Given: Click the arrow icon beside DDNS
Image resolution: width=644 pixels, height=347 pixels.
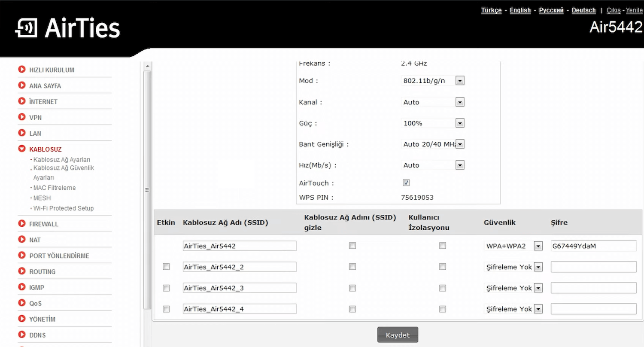Looking at the screenshot, I should pos(22,335).
